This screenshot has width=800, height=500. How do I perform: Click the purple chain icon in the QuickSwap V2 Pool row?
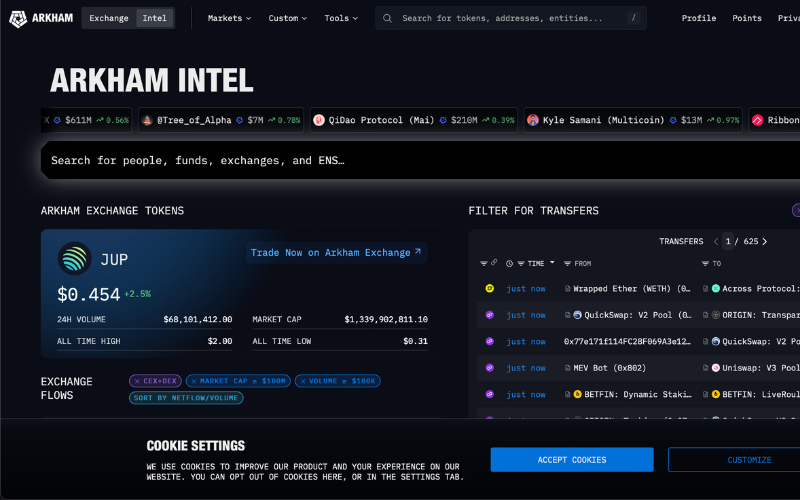pos(489,315)
